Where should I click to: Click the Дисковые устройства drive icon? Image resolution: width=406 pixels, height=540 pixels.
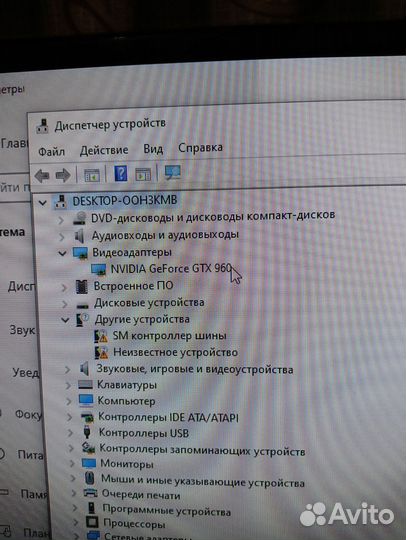click(x=83, y=305)
